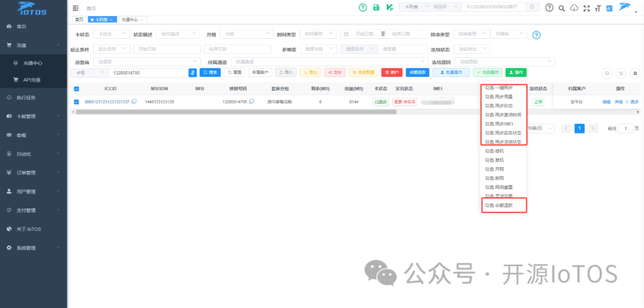This screenshot has height=308, width=644.
Task: Click the green question-mark help icon
Action: pos(363,7)
